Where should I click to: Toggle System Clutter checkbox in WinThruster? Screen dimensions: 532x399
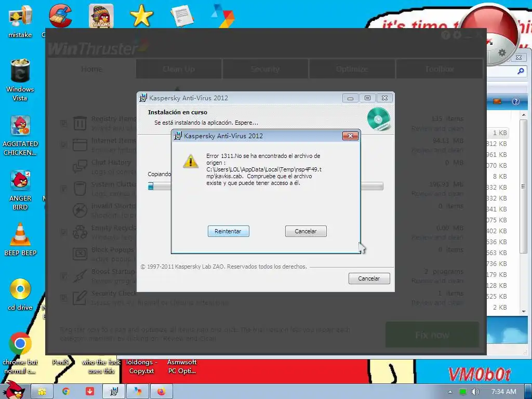point(63,189)
